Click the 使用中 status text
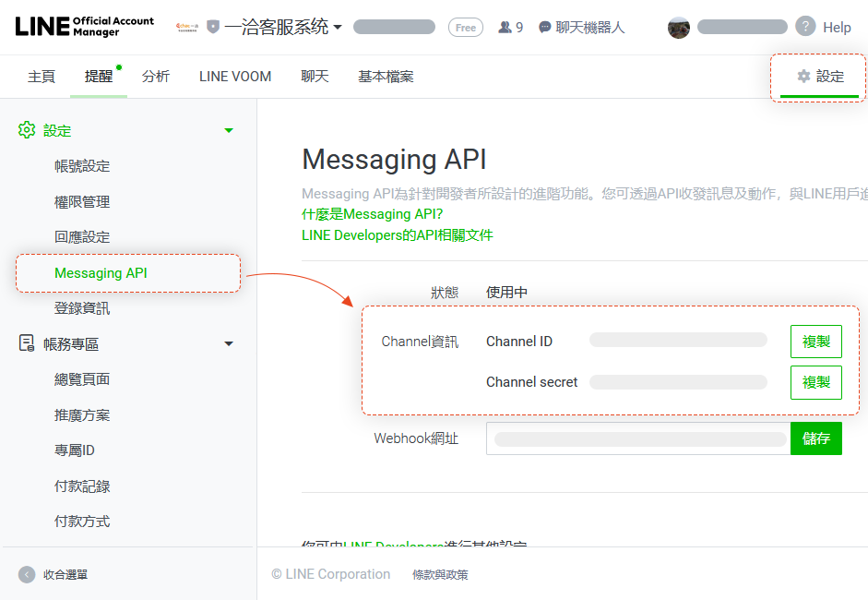The width and height of the screenshot is (868, 600). (x=506, y=292)
